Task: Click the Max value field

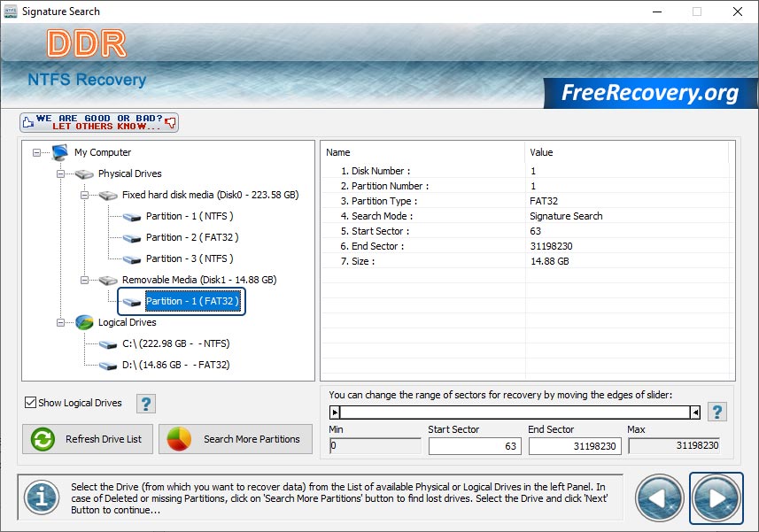Action: click(x=674, y=446)
